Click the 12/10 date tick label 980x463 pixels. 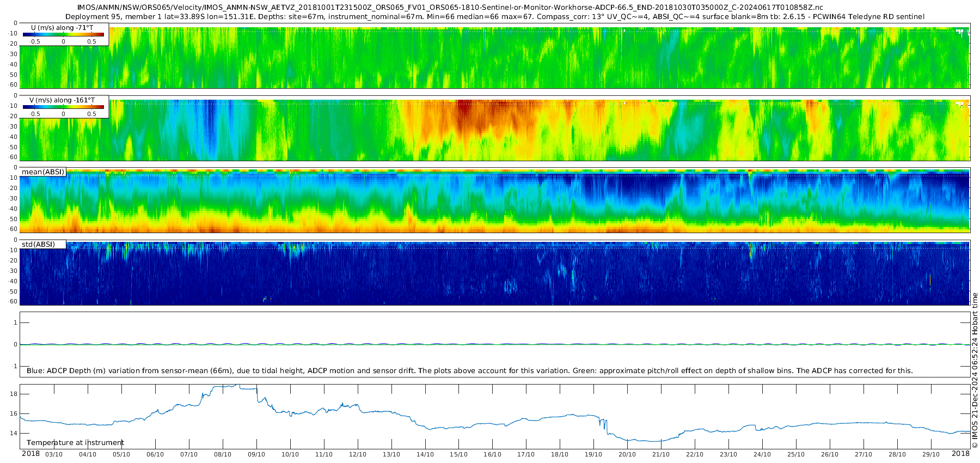(358, 454)
